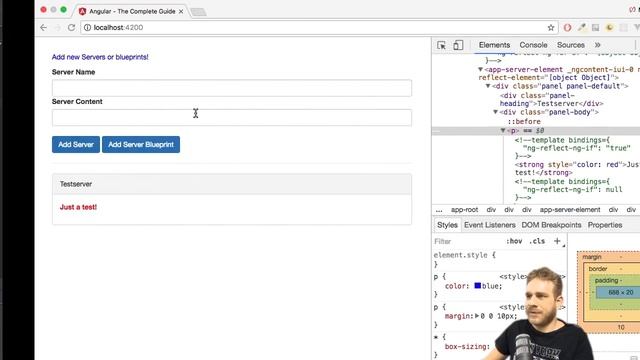Switch to the Console tab
The height and width of the screenshot is (360, 640).
[533, 45]
